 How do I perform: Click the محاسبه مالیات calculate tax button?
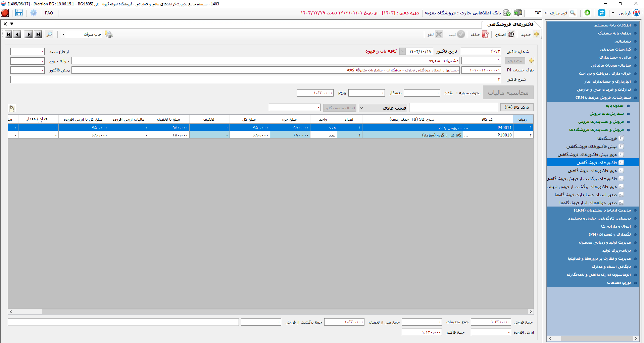(508, 93)
